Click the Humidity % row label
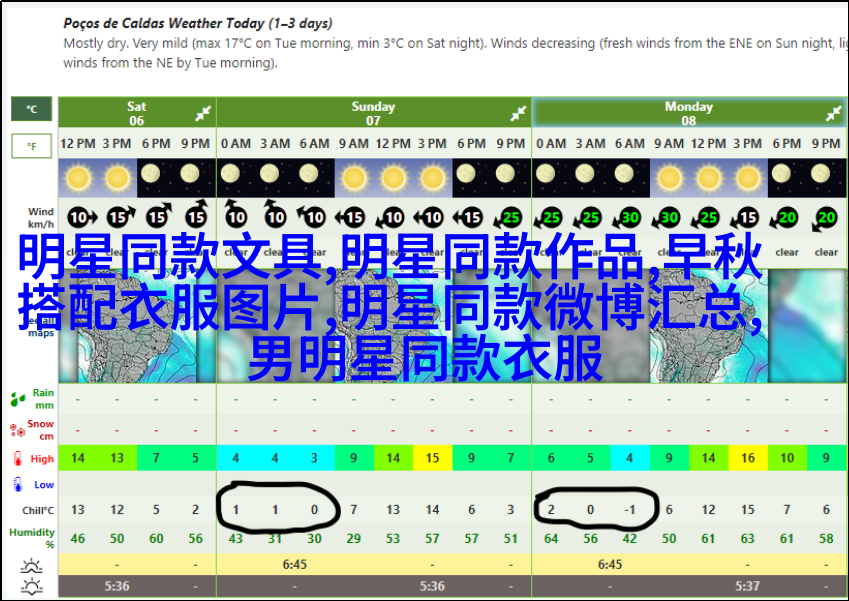This screenshot has width=849, height=601. point(32,538)
